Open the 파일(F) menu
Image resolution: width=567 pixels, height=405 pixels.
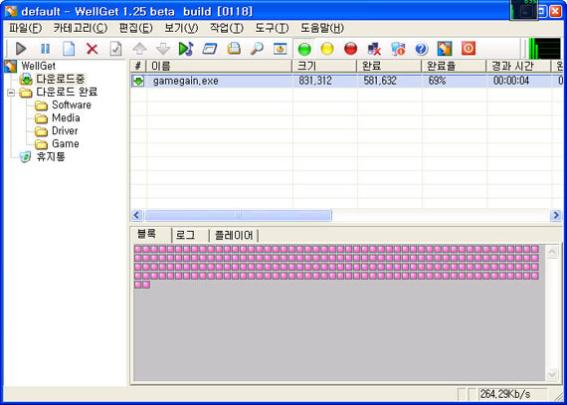pos(25,28)
